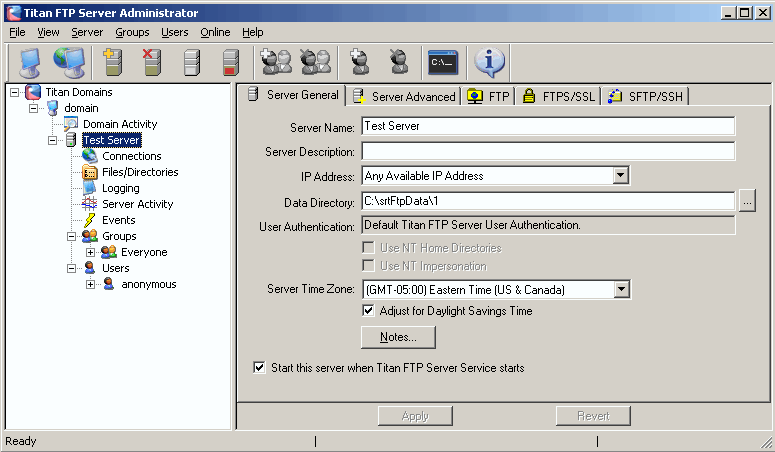Switch to the FTP tab
Screen dimensions: 775x452
[x=488, y=96]
